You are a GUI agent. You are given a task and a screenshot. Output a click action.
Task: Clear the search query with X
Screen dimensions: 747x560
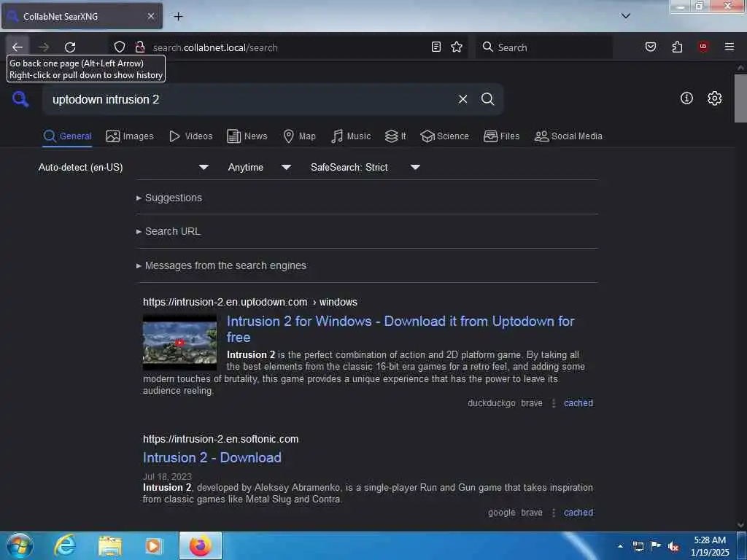tap(462, 99)
